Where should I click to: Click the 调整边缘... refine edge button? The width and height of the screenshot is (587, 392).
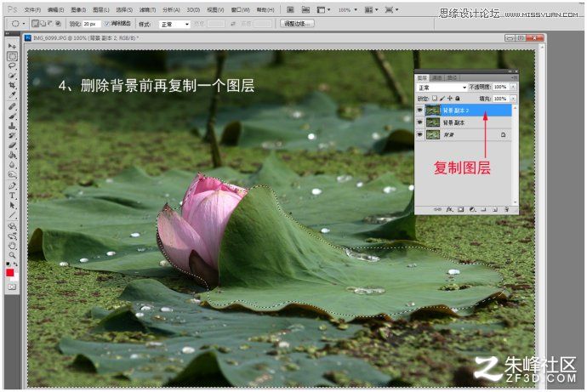pos(297,24)
